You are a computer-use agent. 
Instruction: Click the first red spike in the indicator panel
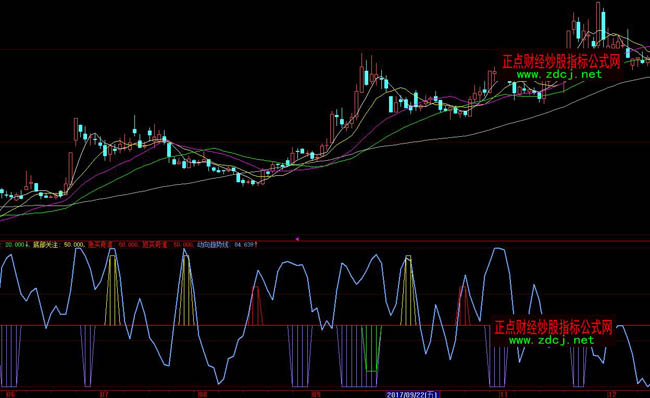(x=255, y=306)
